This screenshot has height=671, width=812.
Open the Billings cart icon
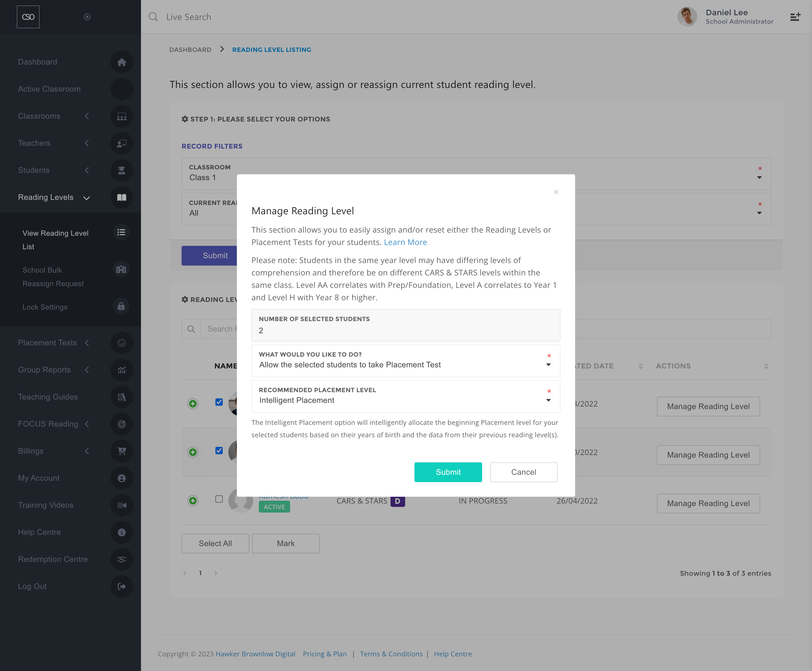point(122,451)
